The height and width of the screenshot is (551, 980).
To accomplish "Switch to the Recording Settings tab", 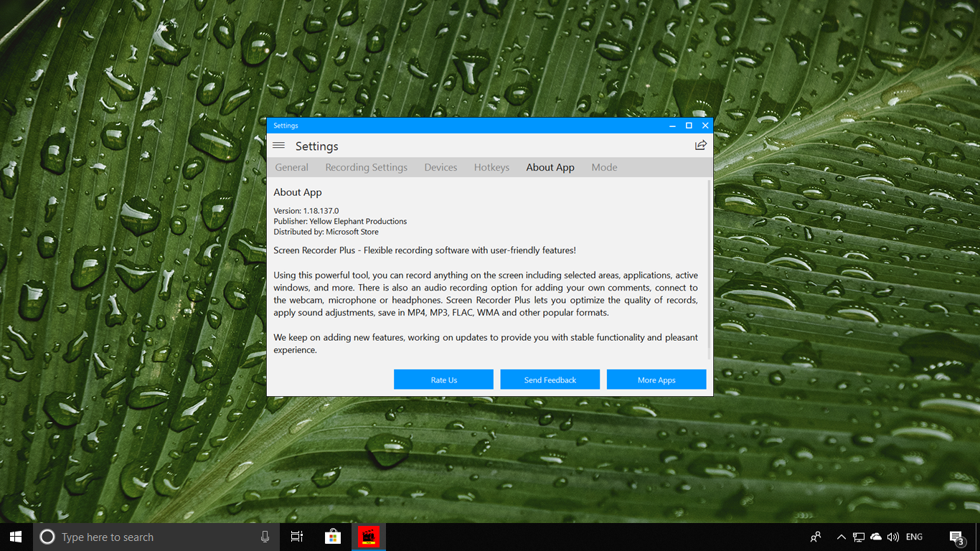I will [x=366, y=167].
